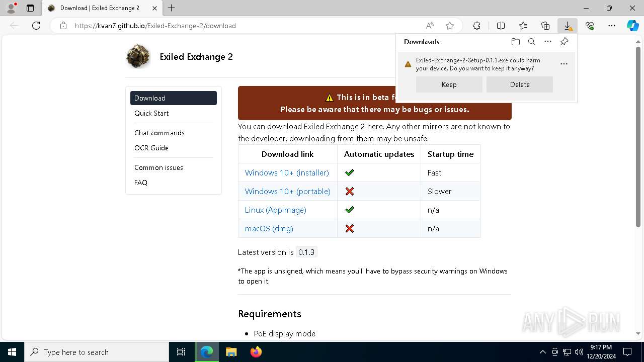Open Edge Settings and more menu
The width and height of the screenshot is (644, 362).
pyautogui.click(x=612, y=26)
